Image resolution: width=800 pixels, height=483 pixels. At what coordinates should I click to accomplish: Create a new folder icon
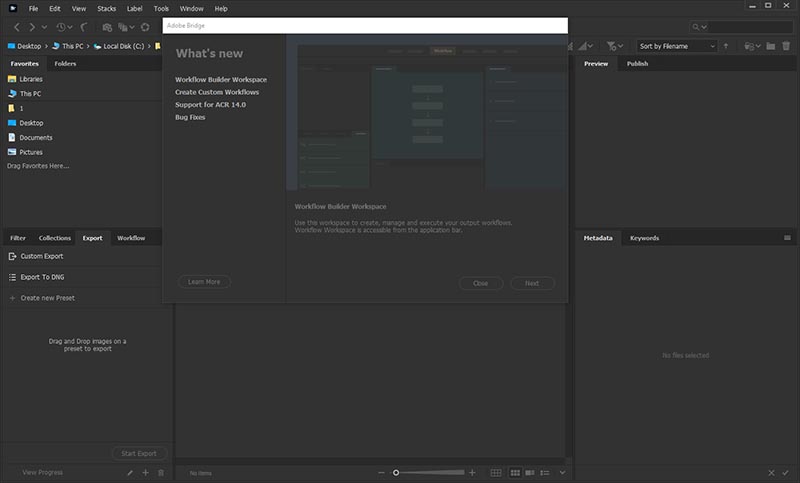click(771, 46)
